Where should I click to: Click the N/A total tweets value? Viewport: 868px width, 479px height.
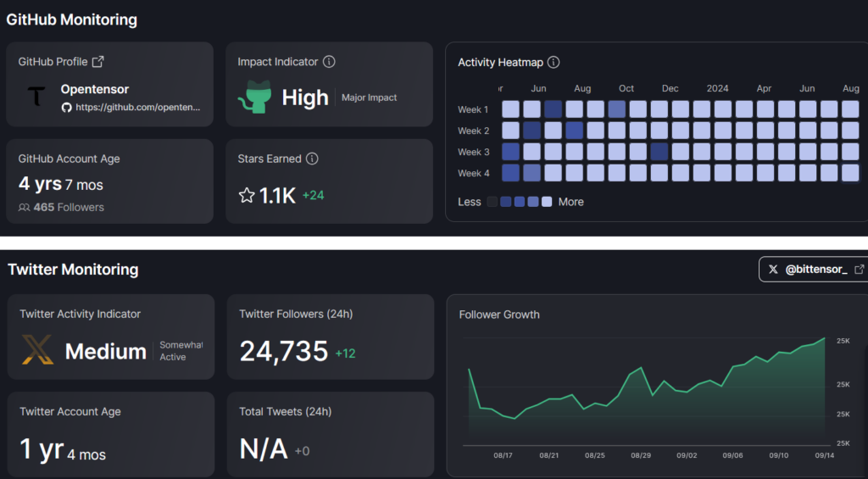264,449
